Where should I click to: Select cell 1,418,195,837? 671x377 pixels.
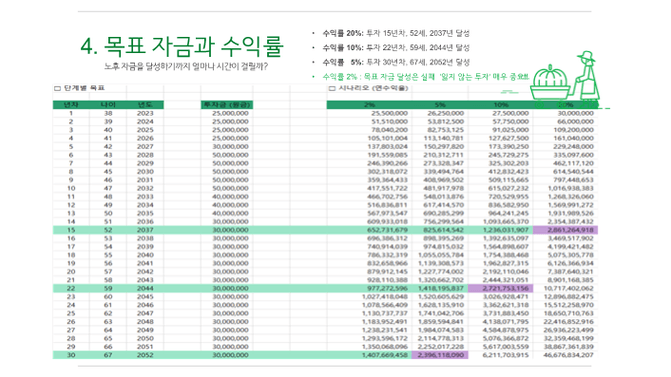(x=441, y=288)
